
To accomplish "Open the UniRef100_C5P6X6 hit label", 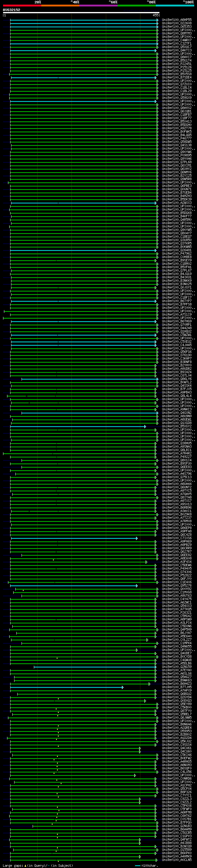I will (177, 806).
